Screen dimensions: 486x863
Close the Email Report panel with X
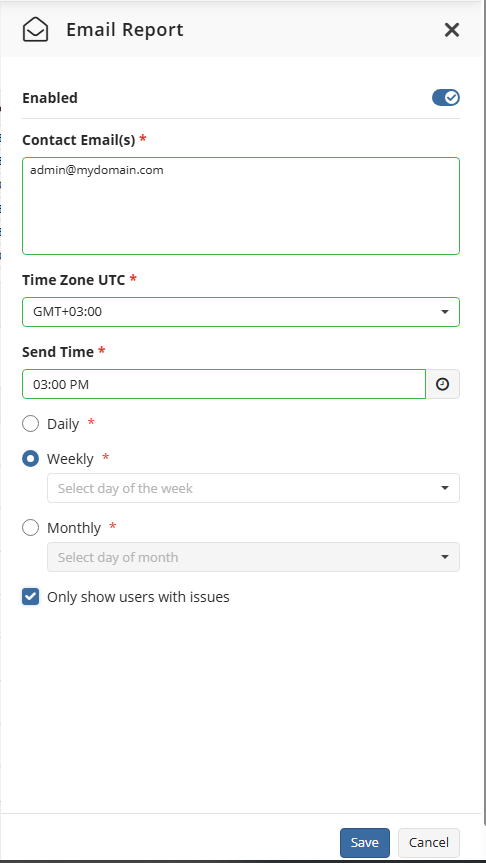451,30
